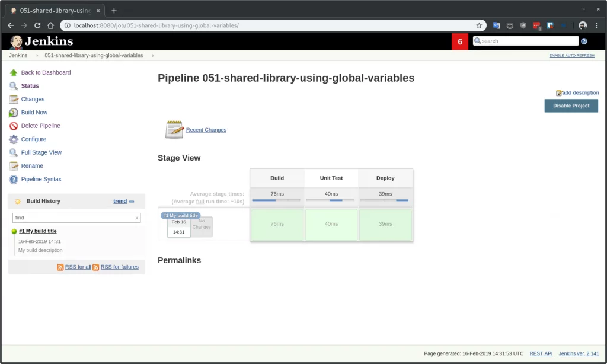Open the Recent Changes link
The height and width of the screenshot is (364, 607).
[x=206, y=130]
